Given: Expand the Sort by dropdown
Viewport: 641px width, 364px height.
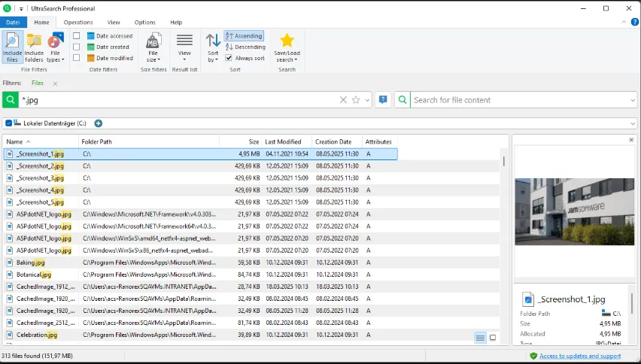Looking at the screenshot, I should pos(213,47).
